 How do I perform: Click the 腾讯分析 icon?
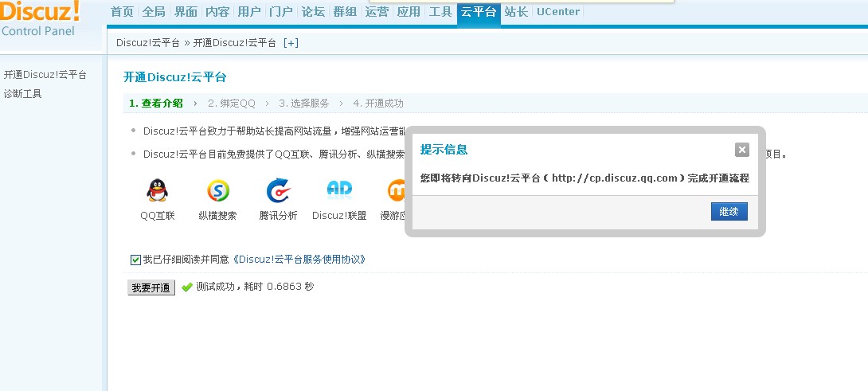[278, 190]
